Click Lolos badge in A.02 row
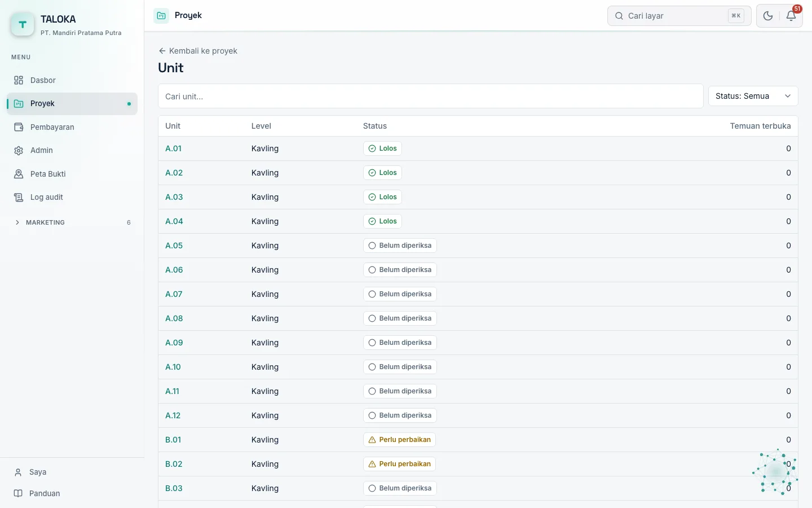812x508 pixels. coord(382,173)
